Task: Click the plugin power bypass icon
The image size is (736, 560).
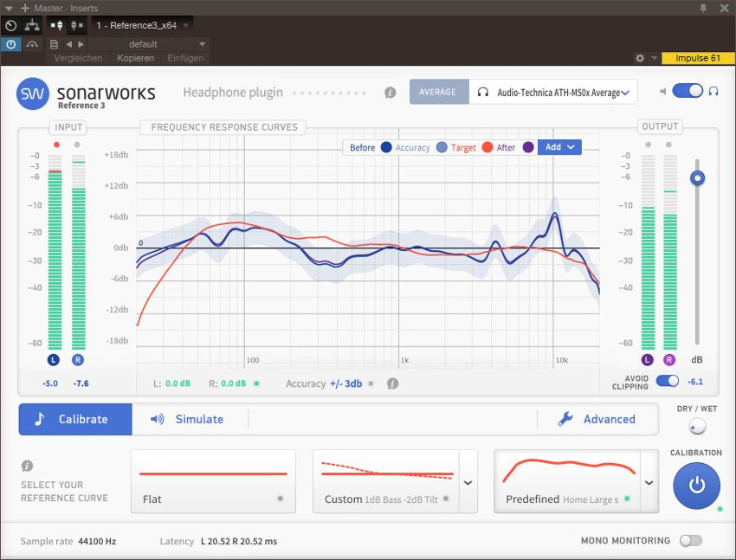Action: 10,44
